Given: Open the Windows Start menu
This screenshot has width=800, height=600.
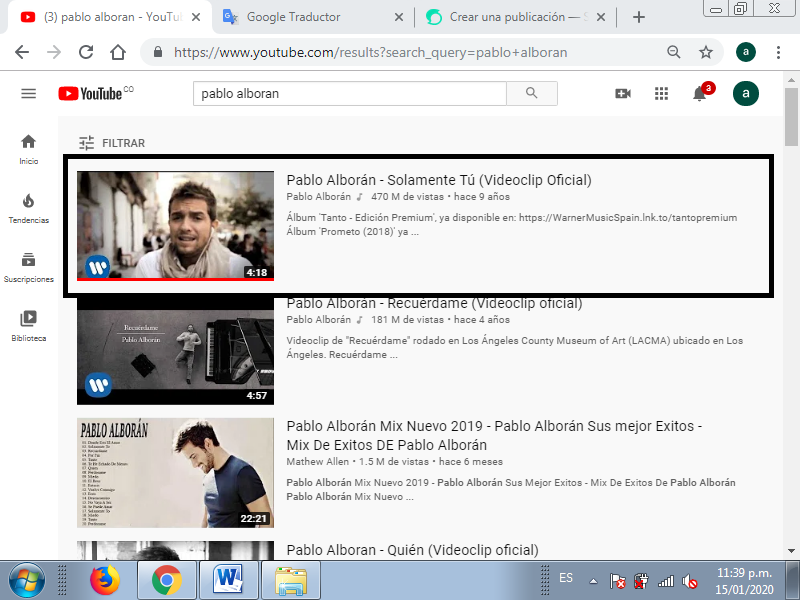Looking at the screenshot, I should point(27,580).
